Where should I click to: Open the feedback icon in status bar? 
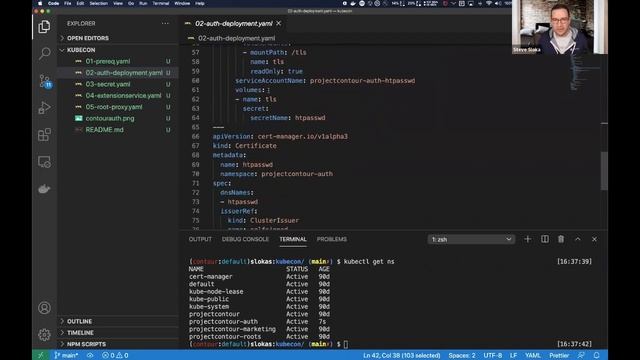tap(581, 355)
